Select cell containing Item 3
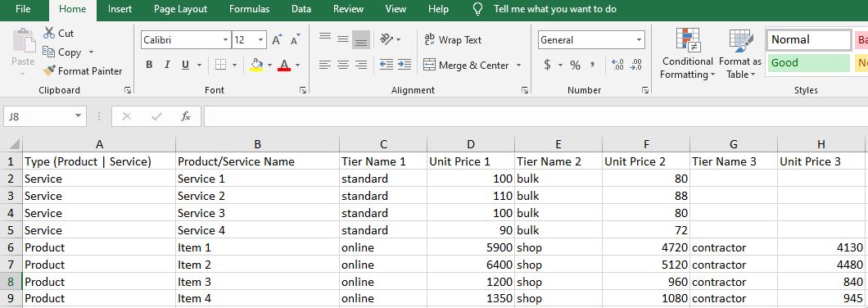This screenshot has width=868, height=308. [257, 282]
